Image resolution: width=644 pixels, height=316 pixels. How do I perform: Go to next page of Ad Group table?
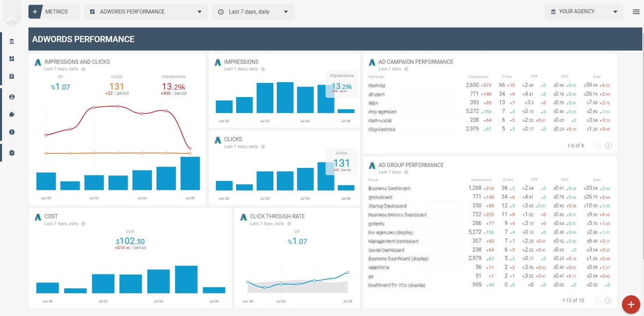609,300
